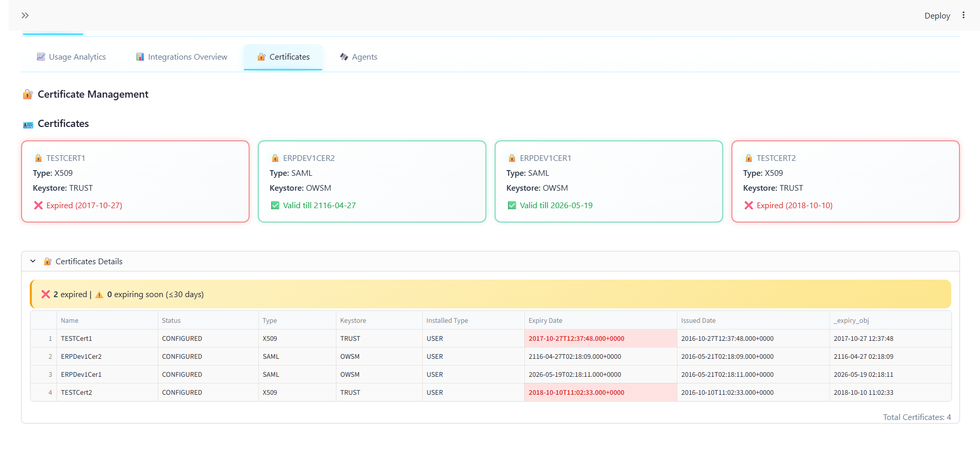980x458 pixels.
Task: Expand the sidebar with double chevron
Action: tap(25, 15)
